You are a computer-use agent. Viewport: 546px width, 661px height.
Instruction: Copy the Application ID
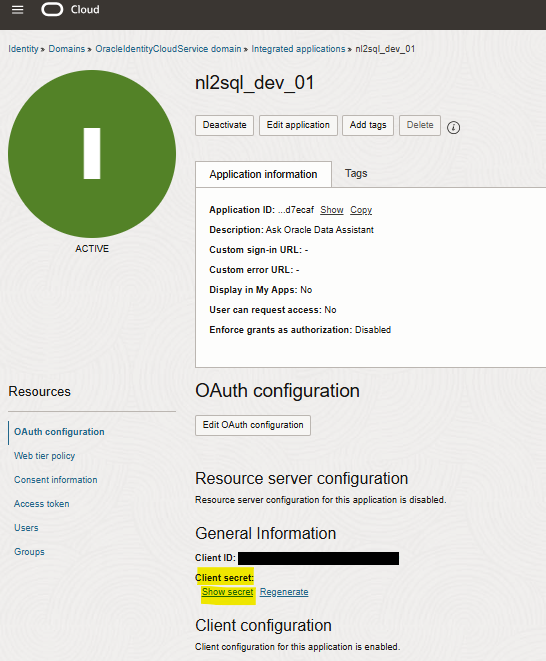click(x=361, y=210)
